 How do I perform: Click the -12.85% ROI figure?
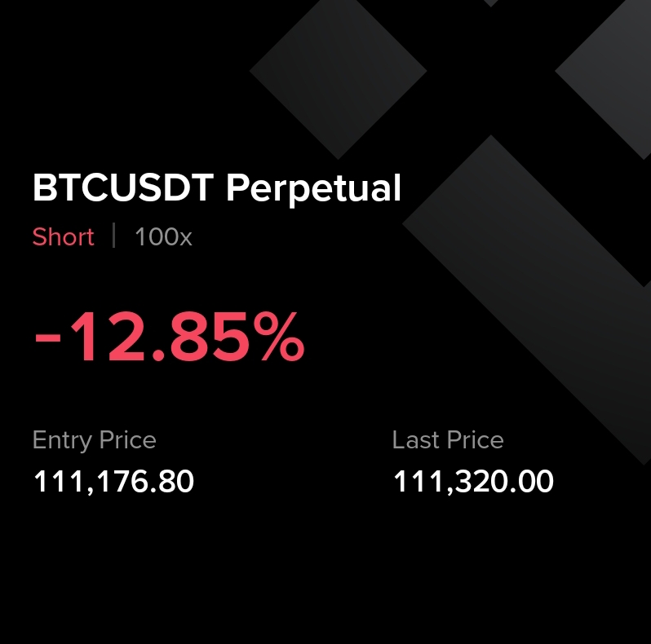point(168,339)
